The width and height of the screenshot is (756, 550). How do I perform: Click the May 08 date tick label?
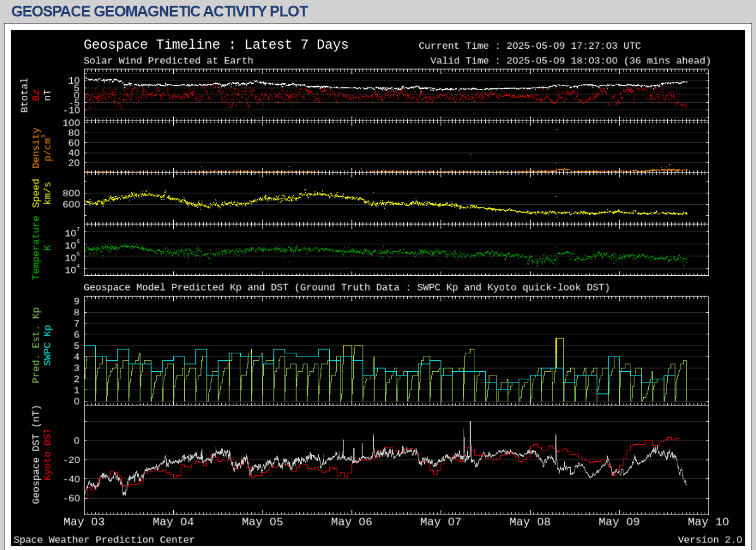coord(530,522)
